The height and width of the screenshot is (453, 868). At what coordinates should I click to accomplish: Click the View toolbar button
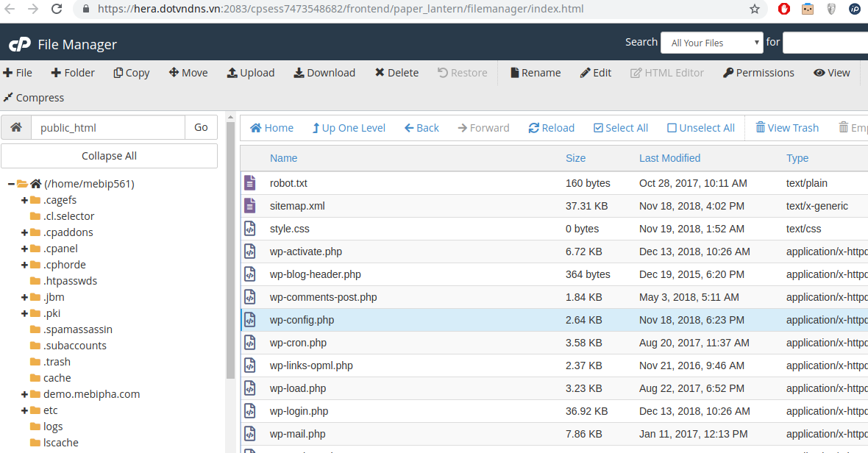(x=831, y=73)
